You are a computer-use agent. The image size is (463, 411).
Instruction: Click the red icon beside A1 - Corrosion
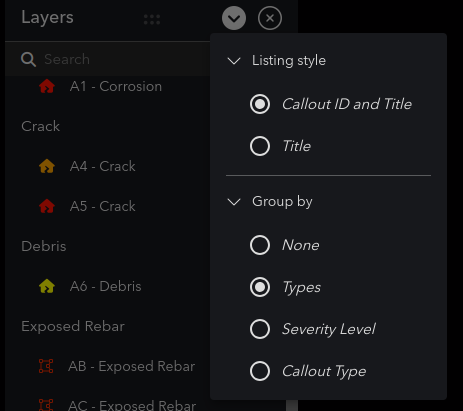click(x=47, y=86)
